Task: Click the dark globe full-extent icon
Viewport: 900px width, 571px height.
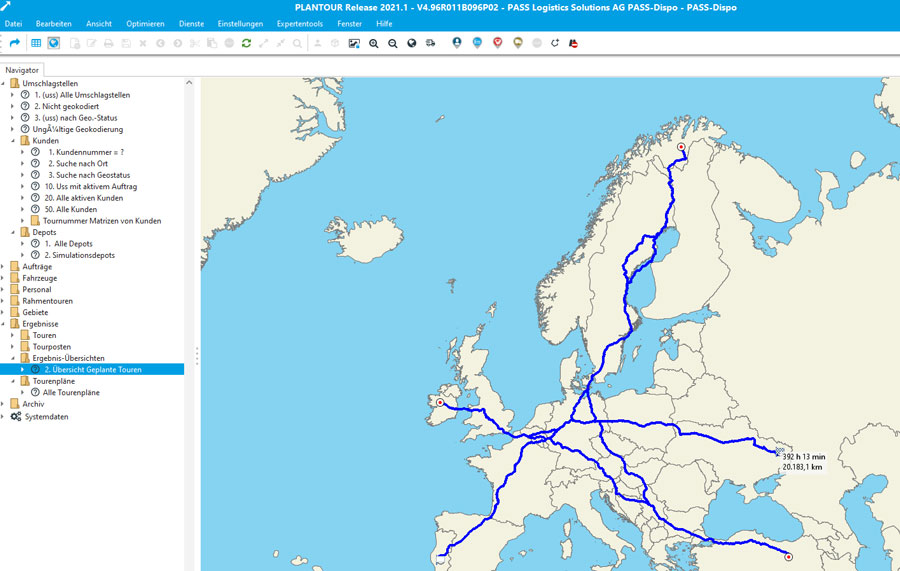Action: click(x=412, y=43)
